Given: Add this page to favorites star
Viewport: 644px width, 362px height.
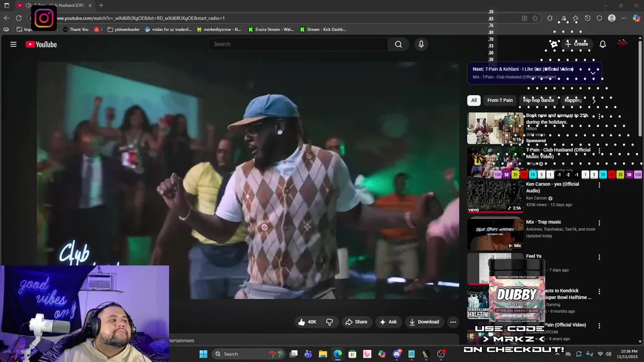Looking at the screenshot, I should click(535, 18).
